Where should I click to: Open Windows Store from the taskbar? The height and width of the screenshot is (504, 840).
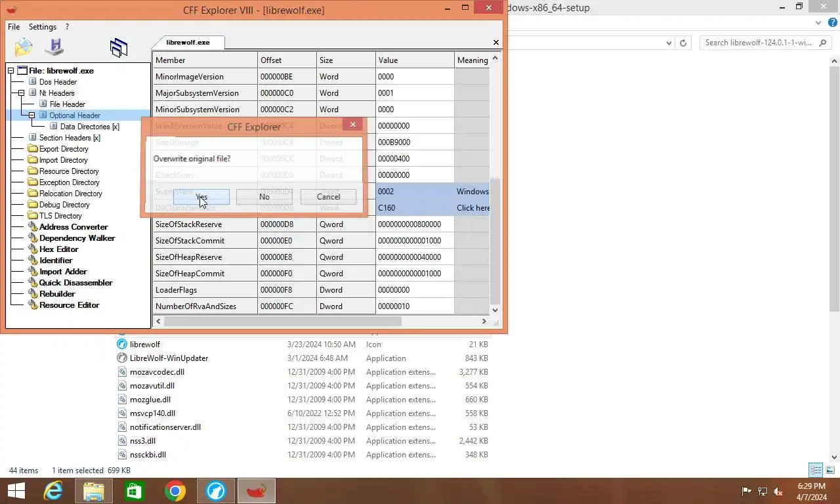coord(135,491)
